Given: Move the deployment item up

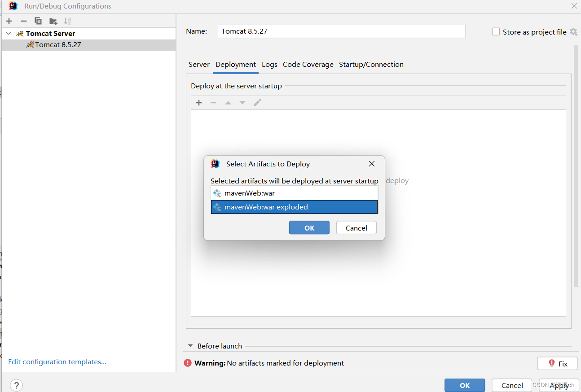Looking at the screenshot, I should [228, 103].
